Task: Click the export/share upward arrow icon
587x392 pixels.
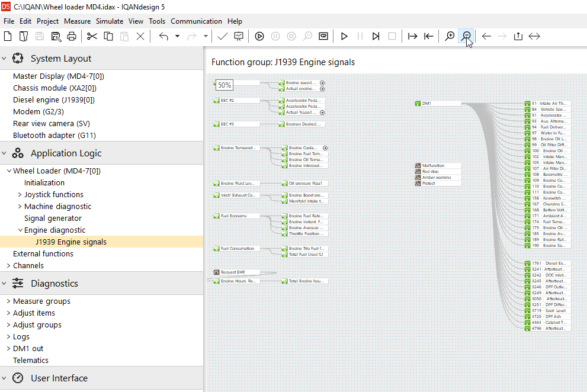Action: (518, 36)
